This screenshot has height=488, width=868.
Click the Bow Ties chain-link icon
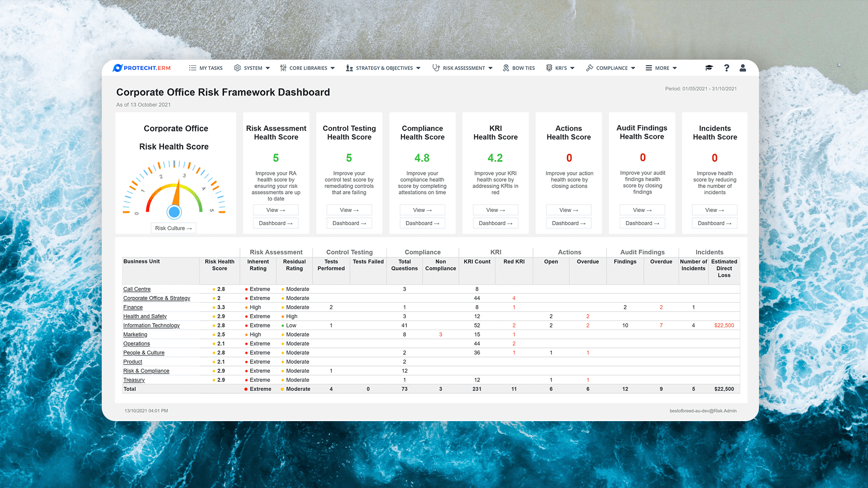pos(506,68)
